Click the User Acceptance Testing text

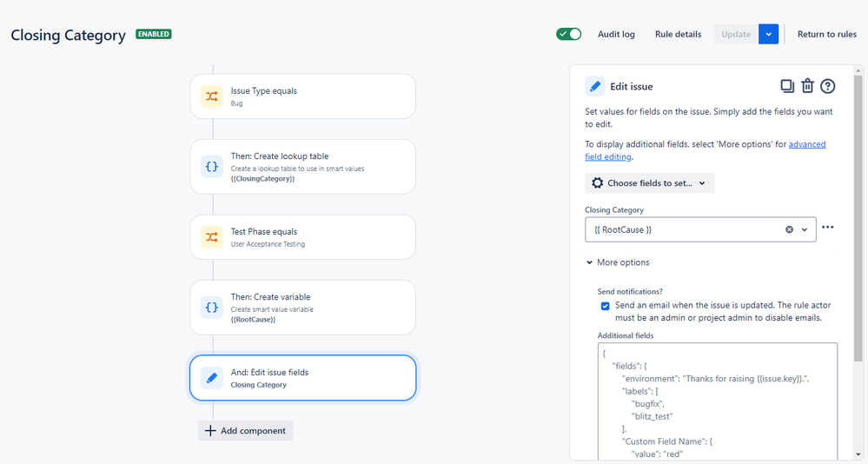[268, 244]
